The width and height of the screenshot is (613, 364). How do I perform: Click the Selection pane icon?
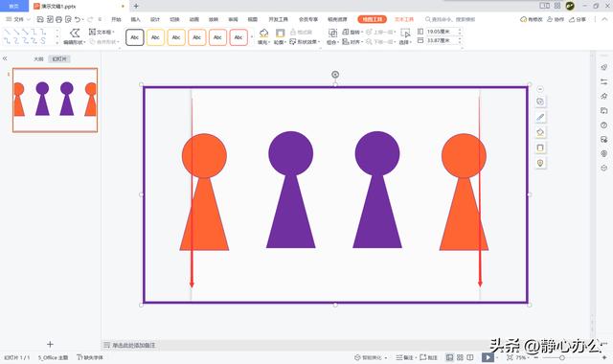click(x=405, y=33)
